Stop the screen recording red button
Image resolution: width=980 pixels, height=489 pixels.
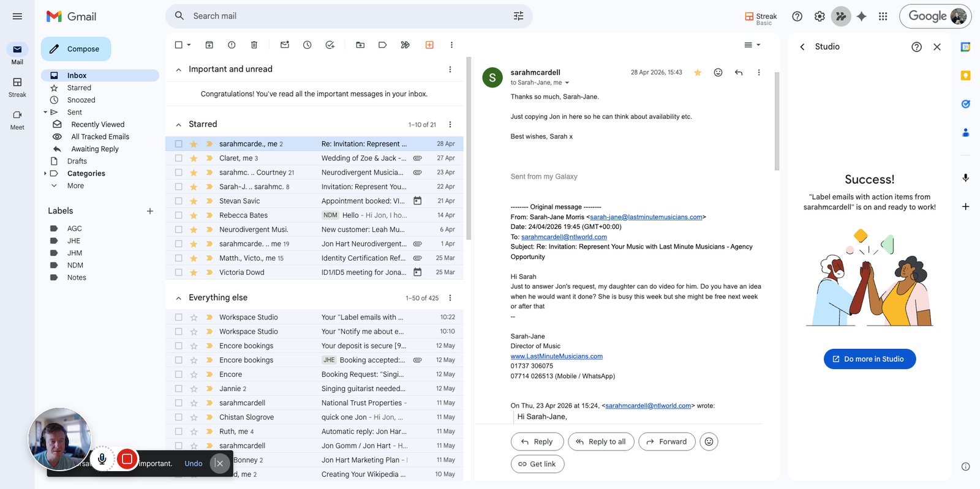(x=127, y=458)
